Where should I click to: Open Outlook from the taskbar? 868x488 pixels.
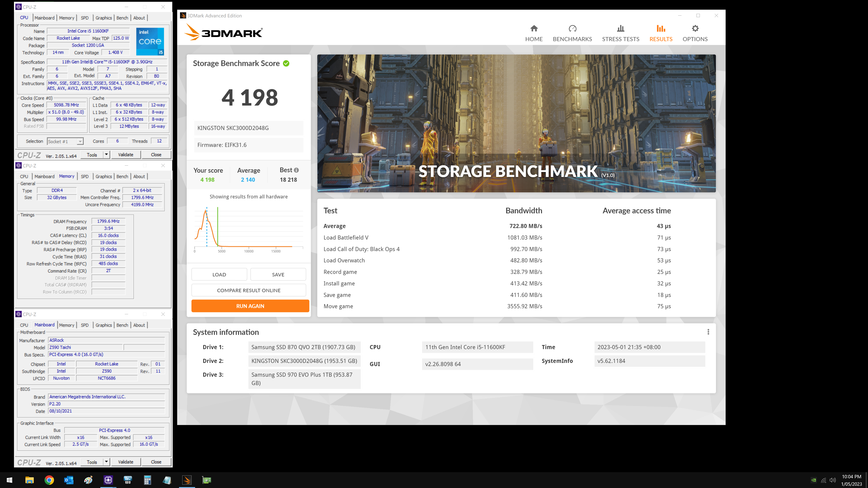click(69, 480)
